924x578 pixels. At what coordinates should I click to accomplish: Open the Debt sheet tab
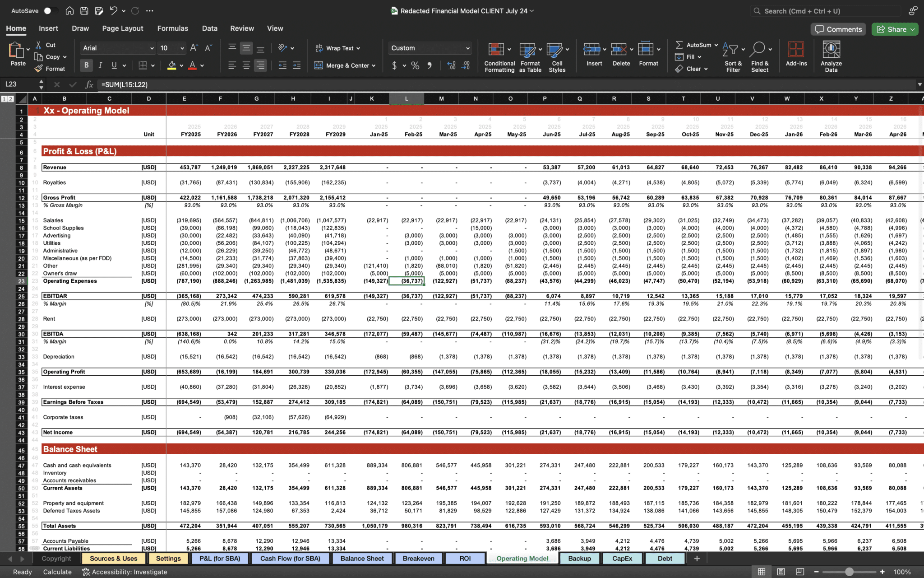[665, 559]
